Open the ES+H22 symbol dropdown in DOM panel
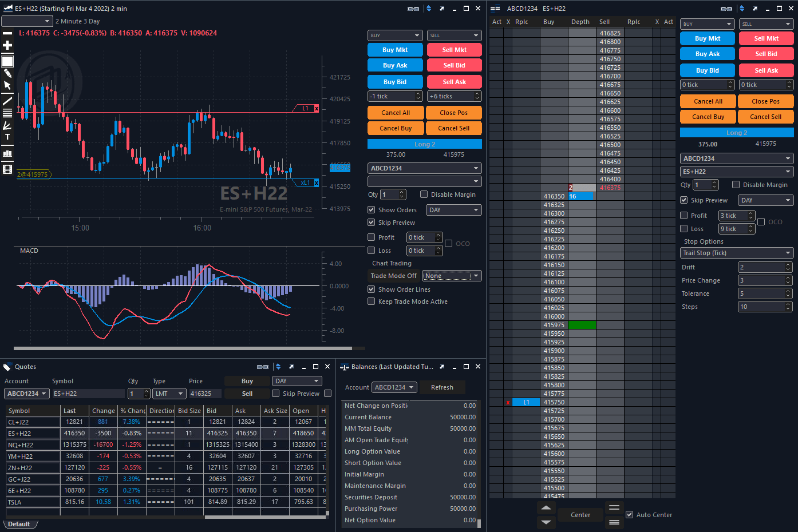Screen dimensions: 798x532 tap(737, 172)
